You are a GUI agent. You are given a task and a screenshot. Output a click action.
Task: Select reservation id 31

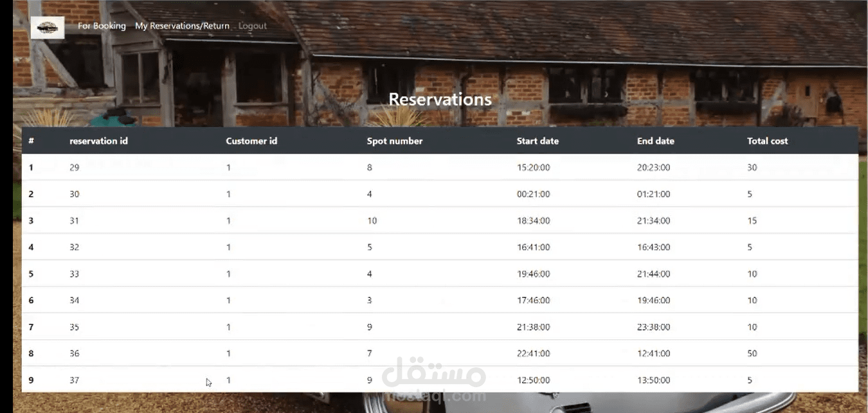pos(75,221)
